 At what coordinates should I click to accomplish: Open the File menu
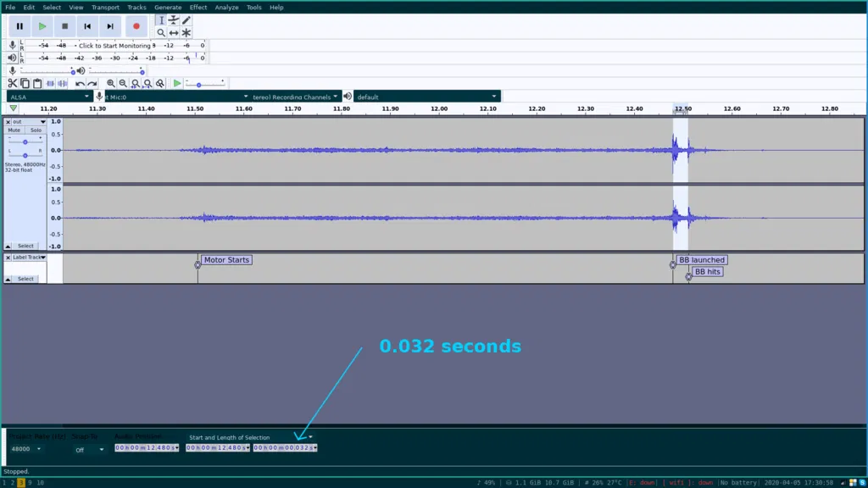(10, 7)
